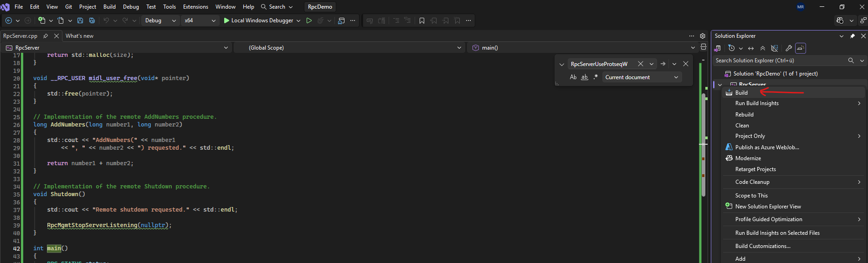This screenshot has width=868, height=263.
Task: Clear the find text with the X
Action: pyautogui.click(x=641, y=64)
